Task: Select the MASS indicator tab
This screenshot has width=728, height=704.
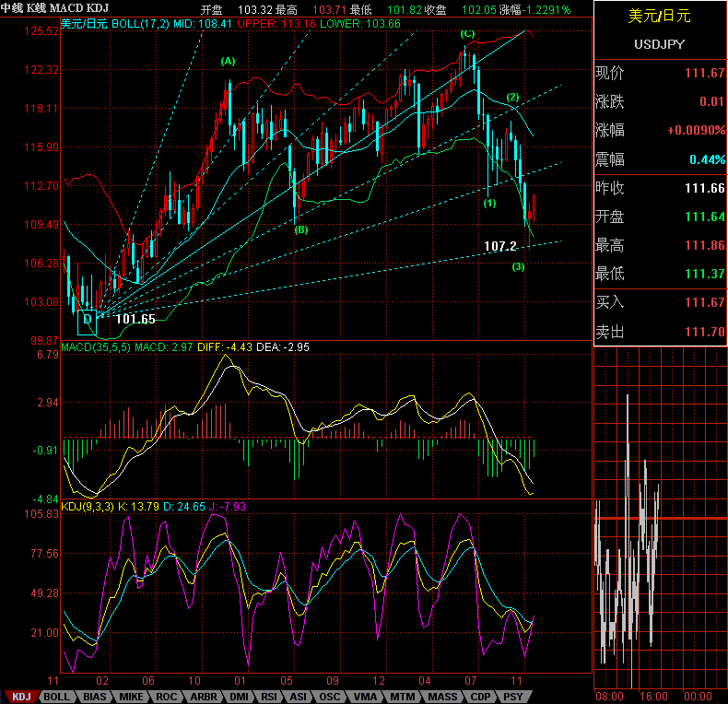Action: tap(442, 697)
